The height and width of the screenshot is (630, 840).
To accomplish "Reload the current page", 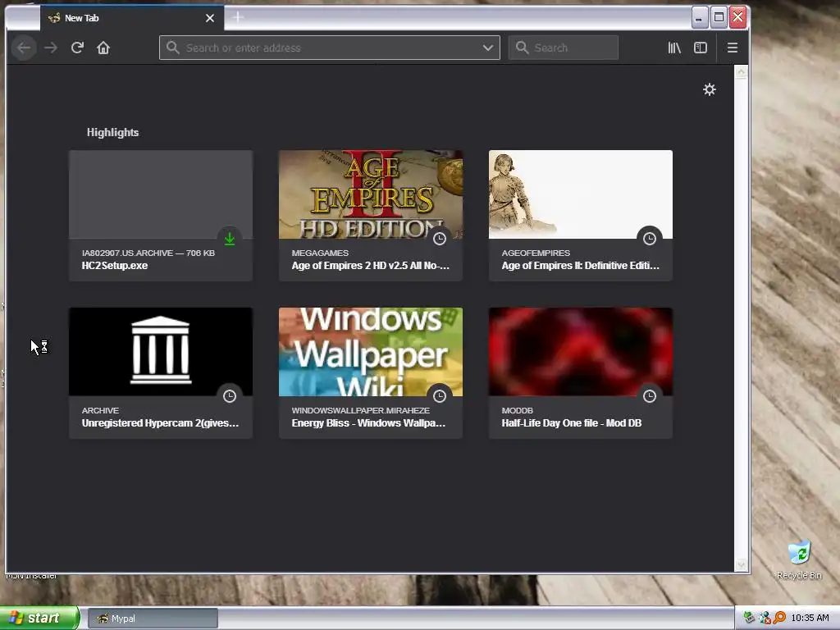I will tap(77, 48).
